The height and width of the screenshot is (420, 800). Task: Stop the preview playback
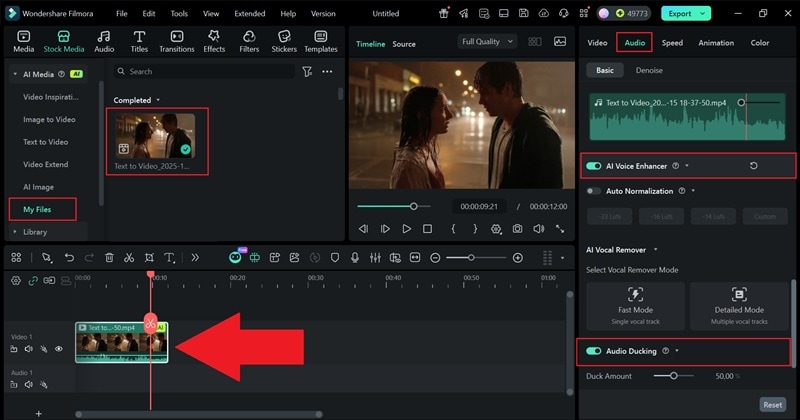click(x=428, y=229)
